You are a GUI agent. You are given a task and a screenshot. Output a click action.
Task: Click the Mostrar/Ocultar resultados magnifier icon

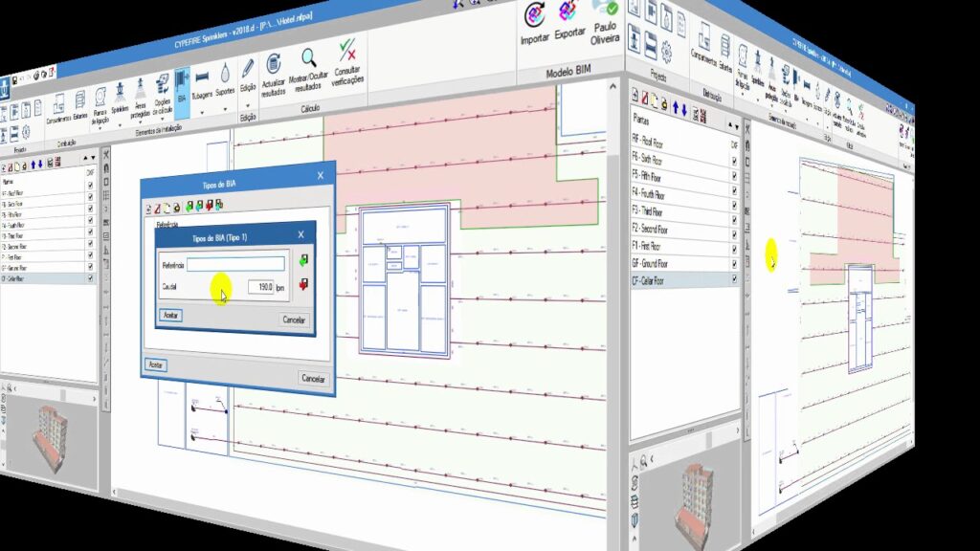[309, 57]
